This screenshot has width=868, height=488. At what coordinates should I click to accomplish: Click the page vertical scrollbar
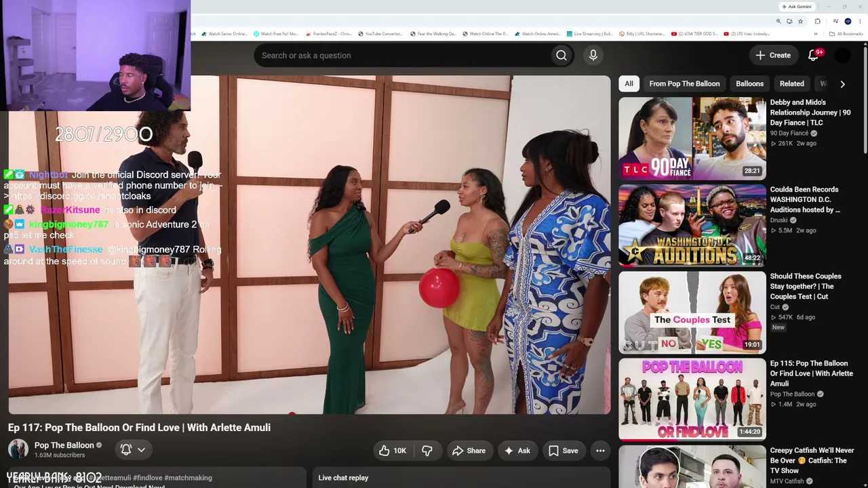[x=865, y=102]
